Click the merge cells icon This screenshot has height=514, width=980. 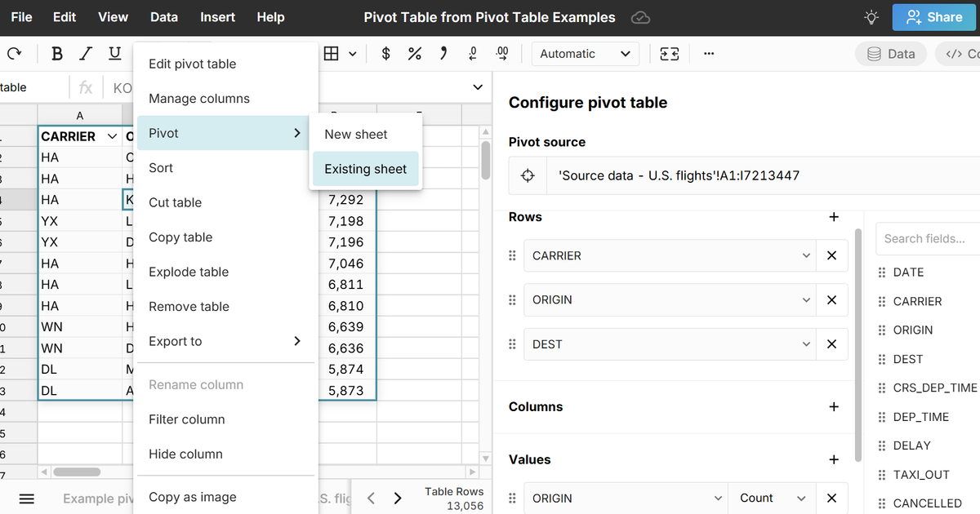pos(670,54)
